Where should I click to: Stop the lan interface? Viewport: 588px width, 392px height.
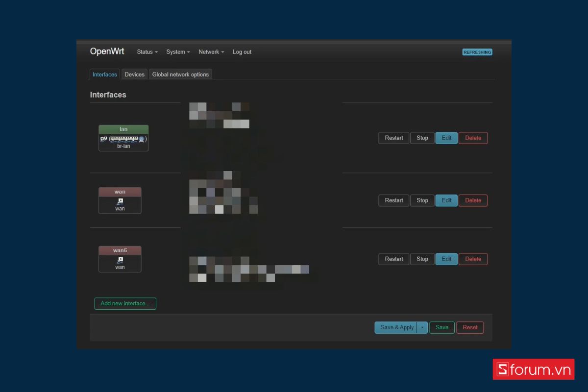point(422,138)
